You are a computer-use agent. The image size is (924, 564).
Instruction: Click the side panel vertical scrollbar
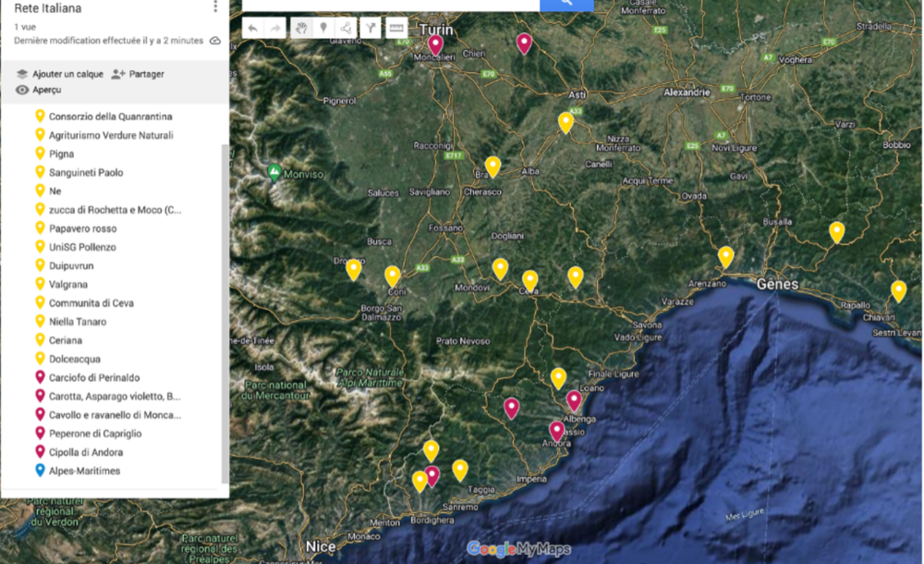click(224, 313)
